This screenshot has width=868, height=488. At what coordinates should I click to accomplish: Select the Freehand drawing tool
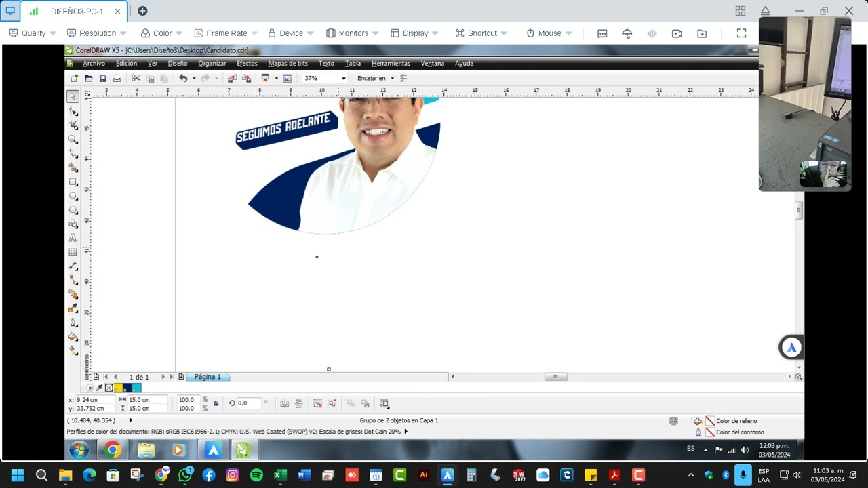coord(73,153)
